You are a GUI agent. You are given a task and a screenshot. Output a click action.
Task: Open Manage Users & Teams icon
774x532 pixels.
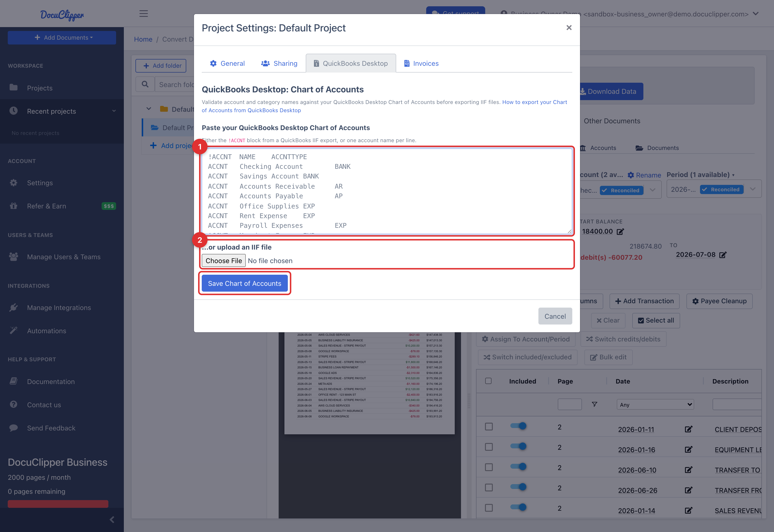click(14, 257)
